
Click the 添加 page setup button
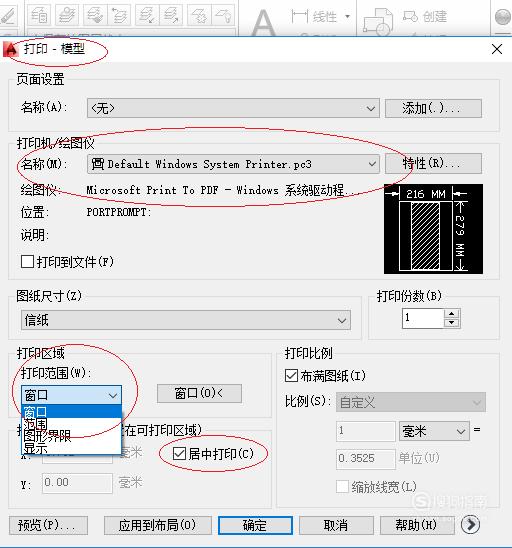pyautogui.click(x=433, y=108)
